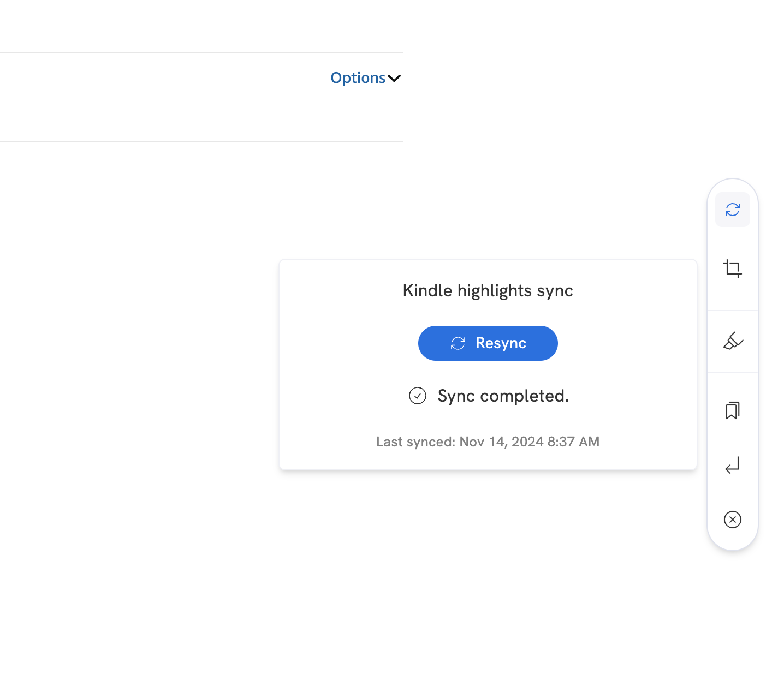
Task: Click the checkmark circle beside Sync completed
Action: point(418,396)
